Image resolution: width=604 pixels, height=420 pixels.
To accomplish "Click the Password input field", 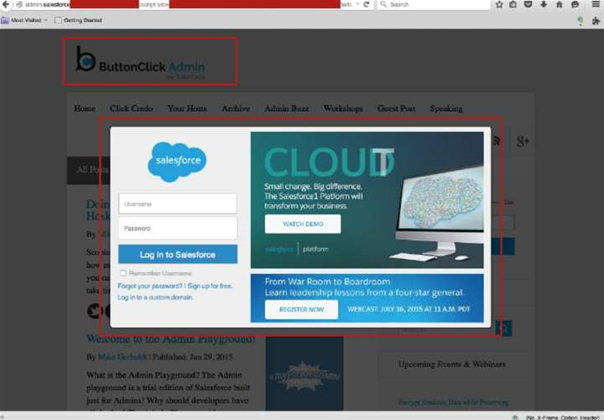I will coord(177,228).
